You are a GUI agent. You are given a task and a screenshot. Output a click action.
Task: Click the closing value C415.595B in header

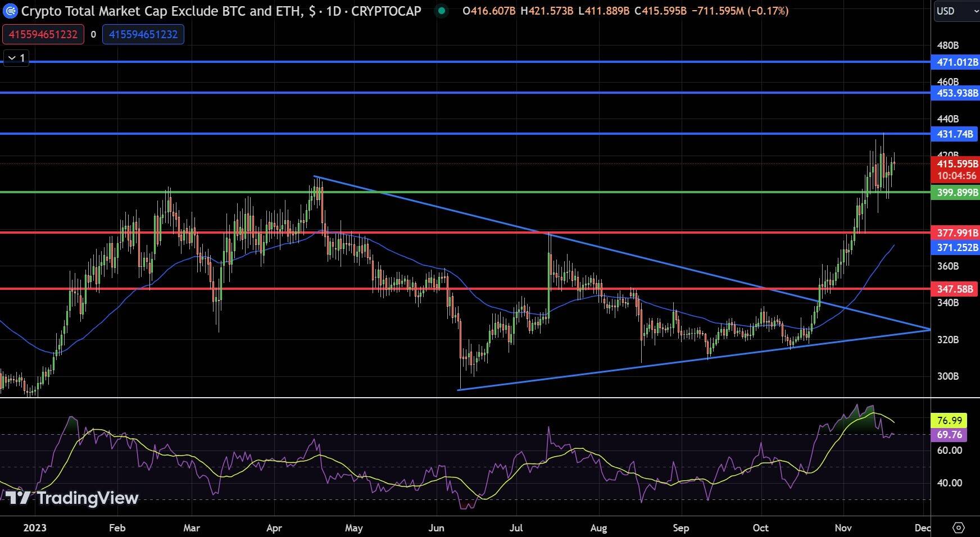coord(660,11)
